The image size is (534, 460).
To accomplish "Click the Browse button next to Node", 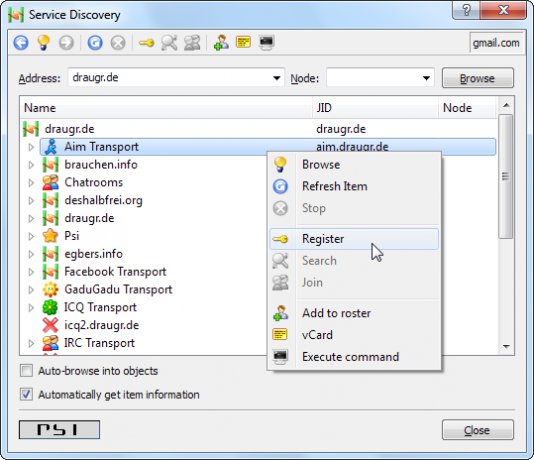I will (477, 78).
